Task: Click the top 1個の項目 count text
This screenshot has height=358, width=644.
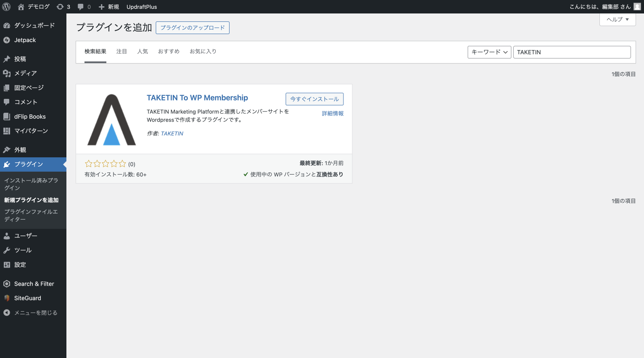Action: (x=623, y=74)
